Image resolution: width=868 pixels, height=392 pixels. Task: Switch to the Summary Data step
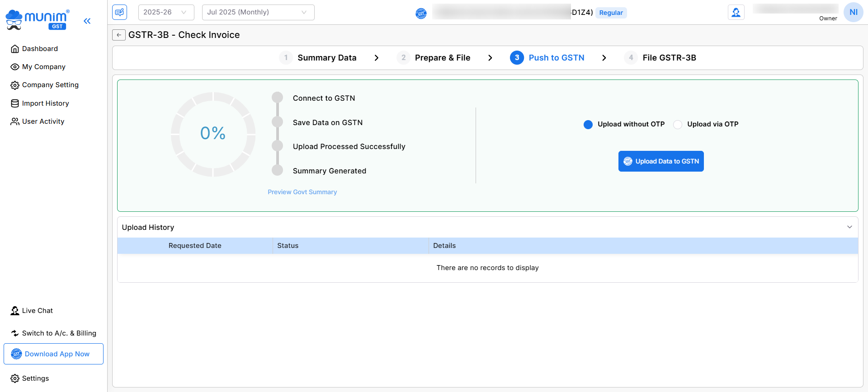coord(327,58)
